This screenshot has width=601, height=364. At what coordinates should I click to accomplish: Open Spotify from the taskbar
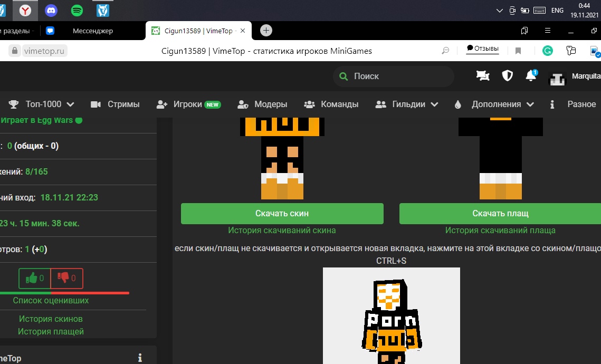click(x=77, y=10)
